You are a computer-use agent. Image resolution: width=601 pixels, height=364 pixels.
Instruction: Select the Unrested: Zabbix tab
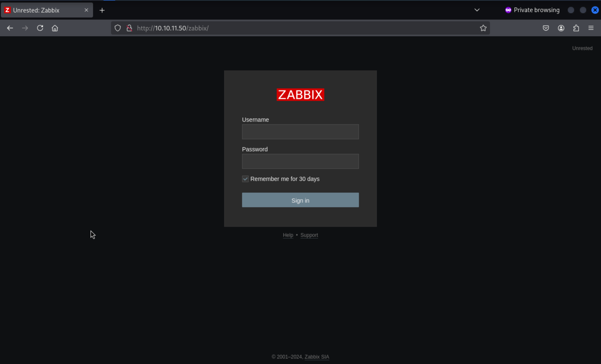[x=47, y=10]
